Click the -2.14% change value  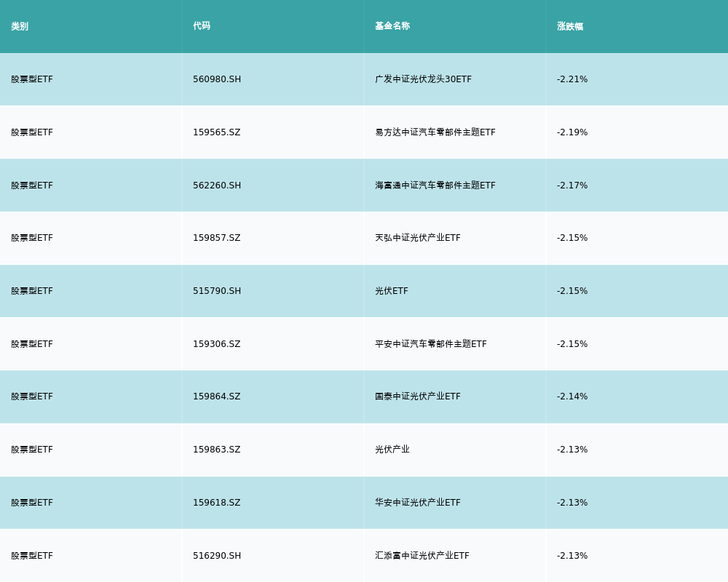tap(572, 396)
